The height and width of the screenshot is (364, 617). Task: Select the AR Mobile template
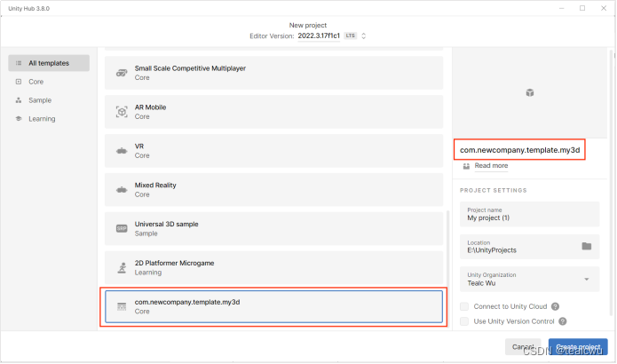pyautogui.click(x=273, y=112)
